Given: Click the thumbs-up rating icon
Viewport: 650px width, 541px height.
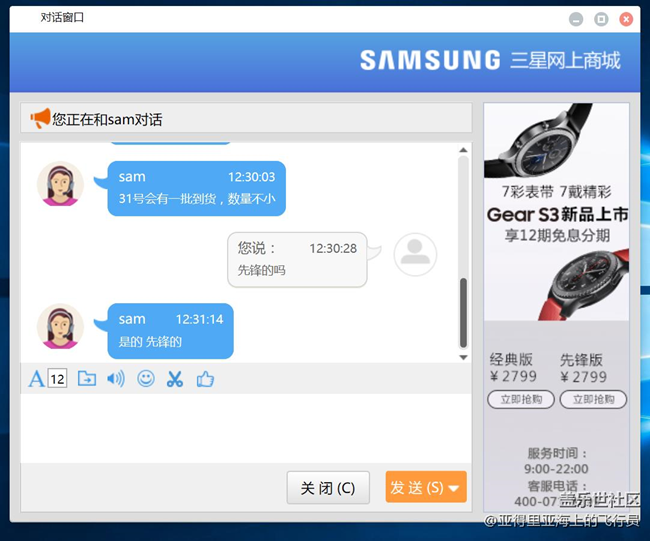Looking at the screenshot, I should coord(205,379).
